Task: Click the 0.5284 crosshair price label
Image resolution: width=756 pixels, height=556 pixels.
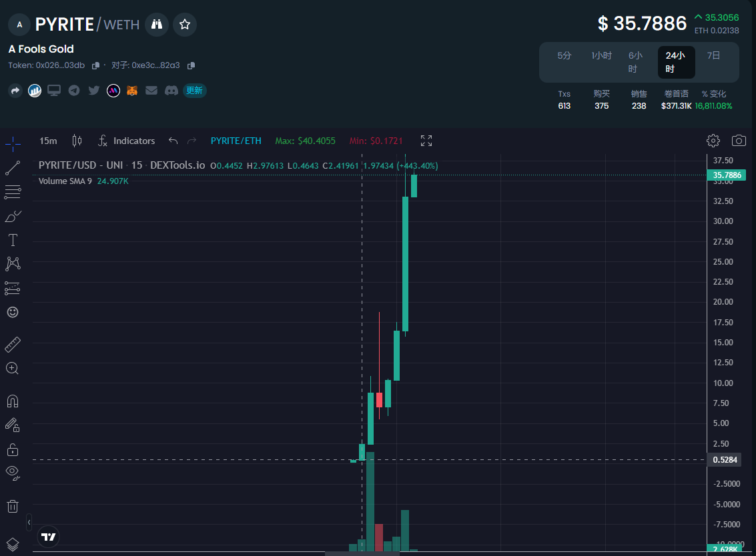Action: pos(724,459)
